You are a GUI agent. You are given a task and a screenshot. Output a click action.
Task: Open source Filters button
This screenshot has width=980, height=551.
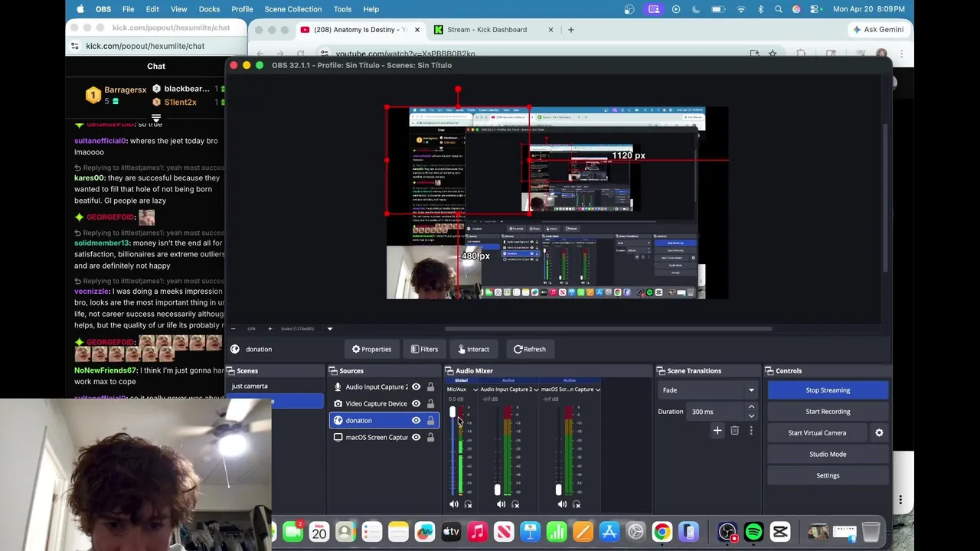(x=424, y=349)
